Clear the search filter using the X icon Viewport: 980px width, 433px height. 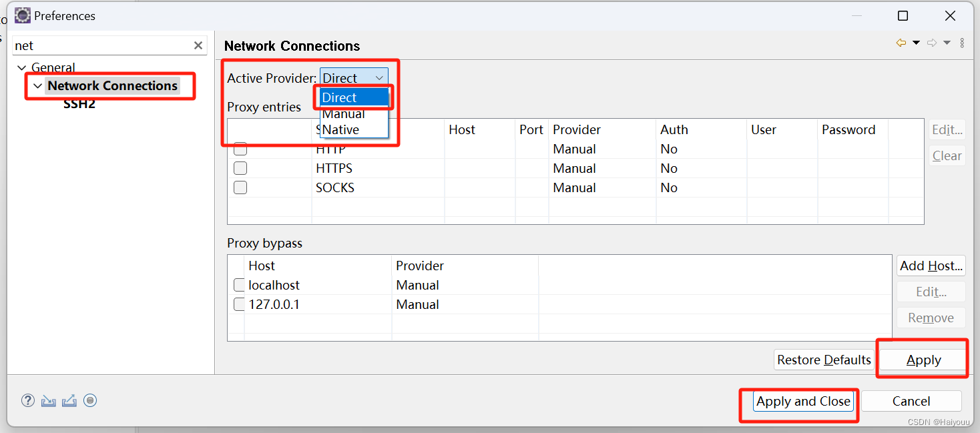pos(198,45)
